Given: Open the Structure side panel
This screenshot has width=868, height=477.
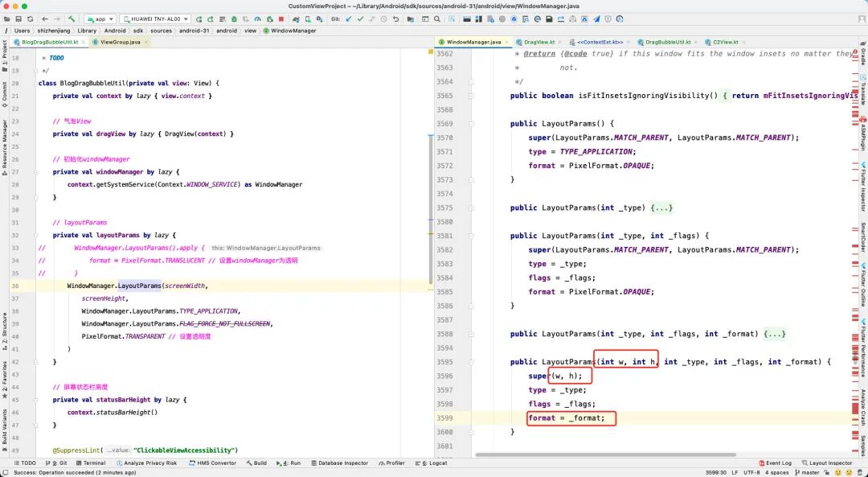Looking at the screenshot, I should point(5,331).
